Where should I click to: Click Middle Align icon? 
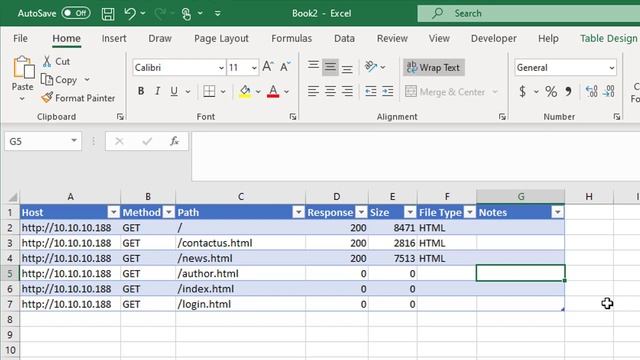tap(330, 67)
